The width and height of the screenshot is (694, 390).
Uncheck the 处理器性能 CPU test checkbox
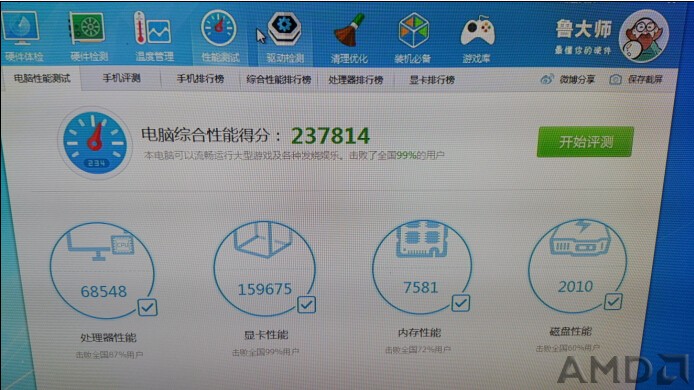click(147, 307)
